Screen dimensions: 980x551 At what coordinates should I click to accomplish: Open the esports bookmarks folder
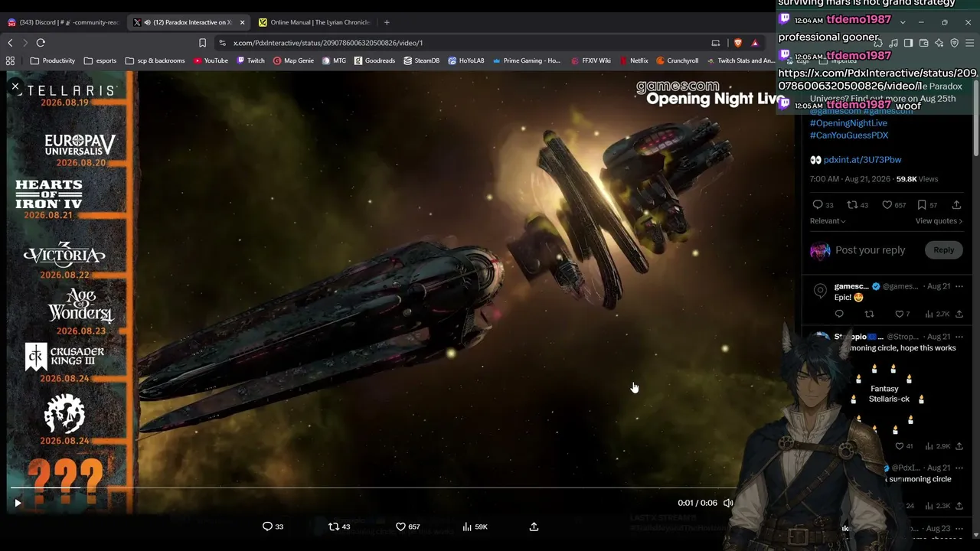coord(100,60)
